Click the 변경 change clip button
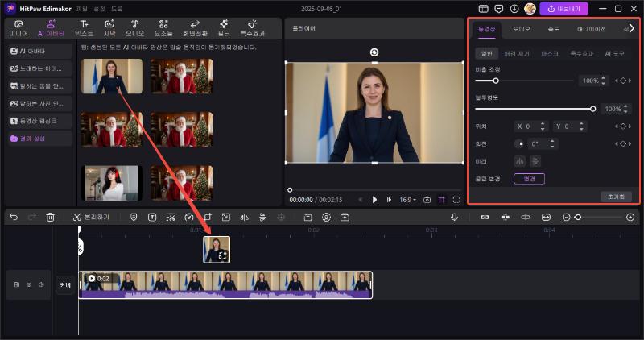Viewport: 644px width, 340px height. pyautogui.click(x=529, y=179)
